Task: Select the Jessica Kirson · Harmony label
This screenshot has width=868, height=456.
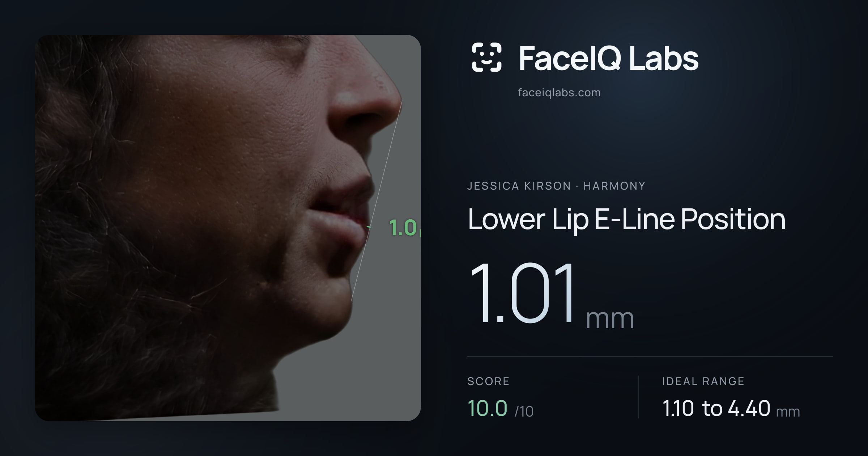Action: [x=556, y=186]
